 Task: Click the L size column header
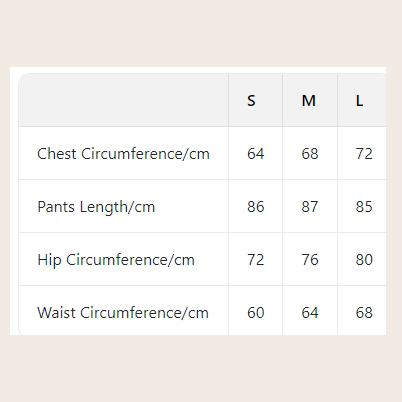tap(359, 100)
